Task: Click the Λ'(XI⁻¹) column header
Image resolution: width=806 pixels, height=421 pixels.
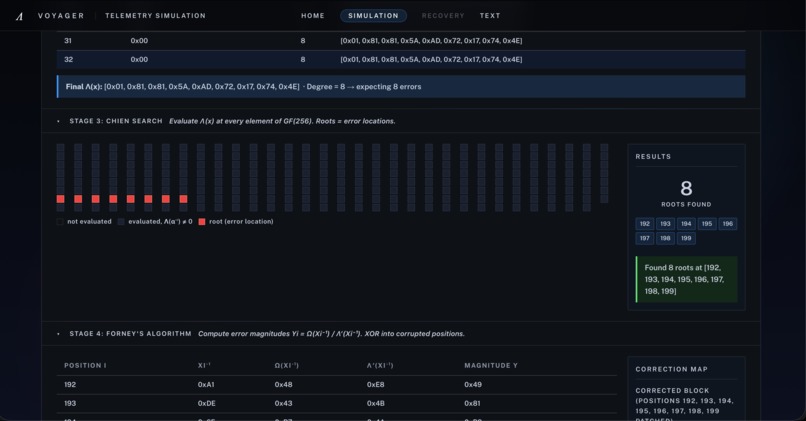Action: click(x=380, y=365)
